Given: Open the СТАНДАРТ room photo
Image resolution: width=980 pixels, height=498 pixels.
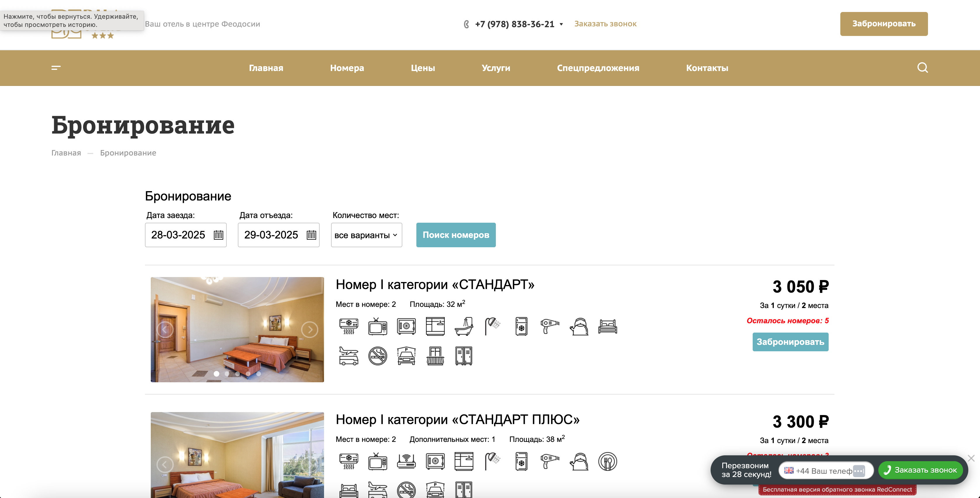Looking at the screenshot, I should (237, 329).
